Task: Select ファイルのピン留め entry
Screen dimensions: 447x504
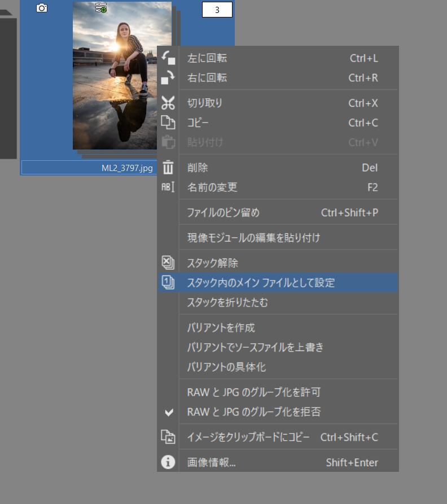Action: 278,212
